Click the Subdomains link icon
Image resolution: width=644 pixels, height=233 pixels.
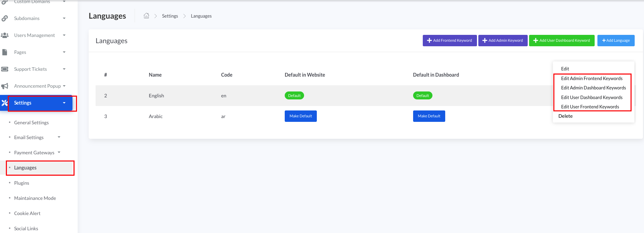point(5,18)
